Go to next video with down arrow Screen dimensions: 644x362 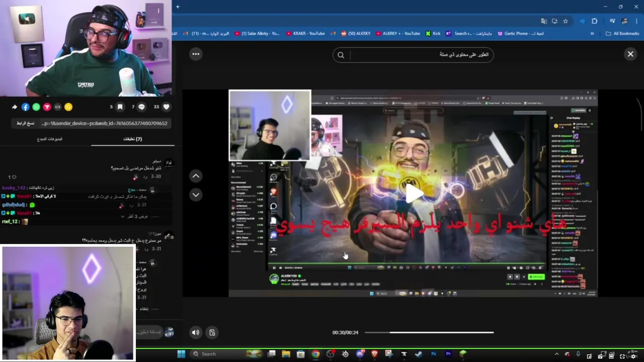(196, 195)
